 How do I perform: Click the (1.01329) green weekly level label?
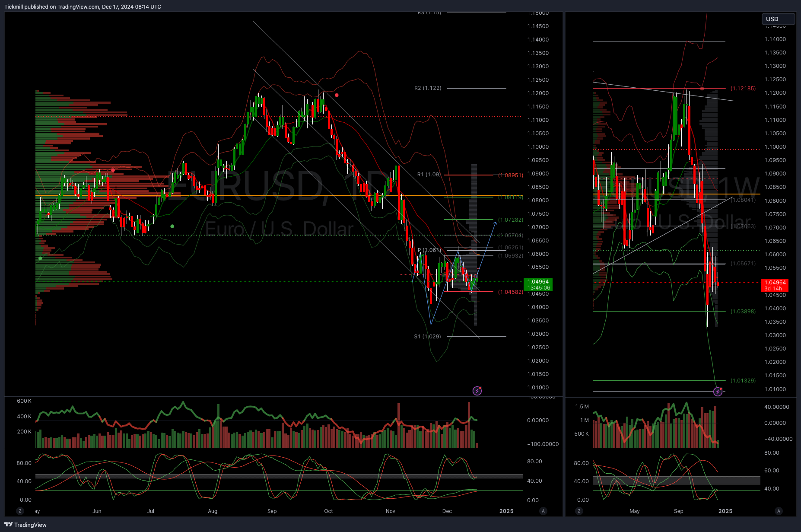tap(743, 381)
